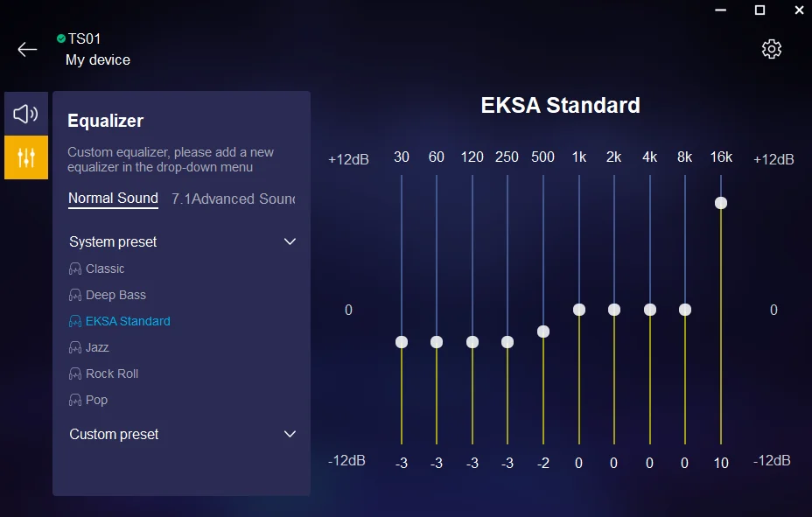Image resolution: width=812 pixels, height=517 pixels.
Task: Click the 16k band slider handle
Action: [721, 203]
